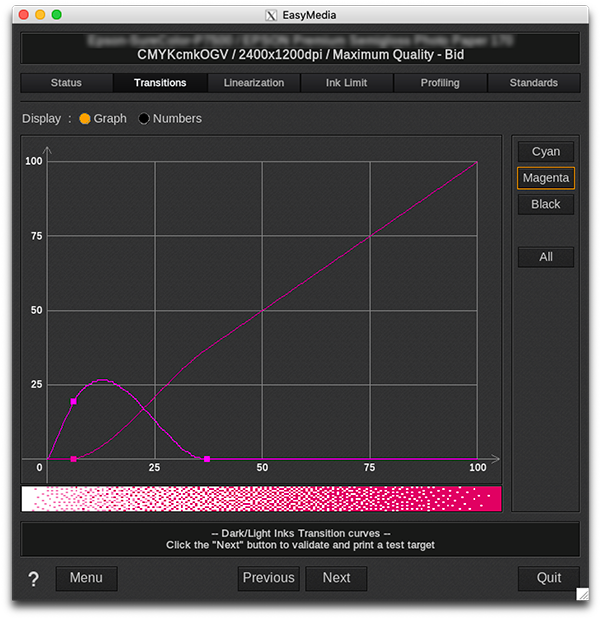Display All channels curves
This screenshot has width=600, height=618.
546,257
